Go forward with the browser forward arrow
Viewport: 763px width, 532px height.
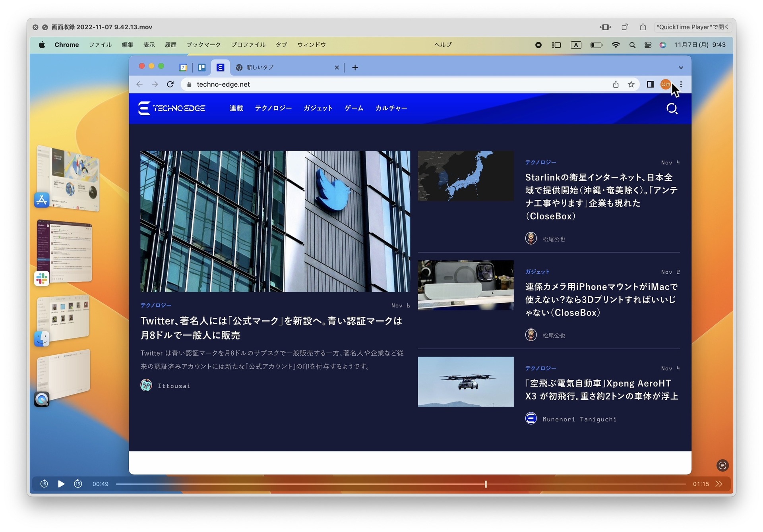[x=155, y=84]
